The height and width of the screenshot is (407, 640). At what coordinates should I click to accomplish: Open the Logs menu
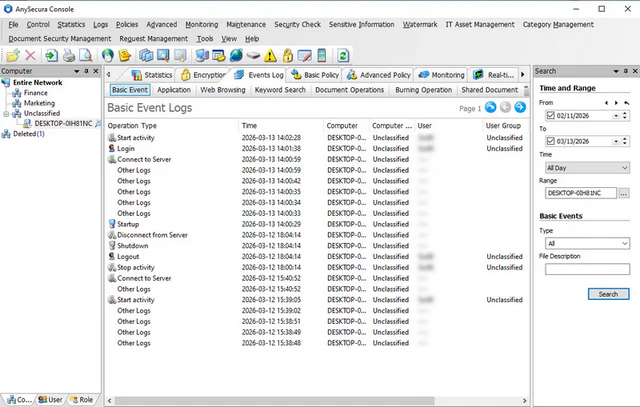100,24
